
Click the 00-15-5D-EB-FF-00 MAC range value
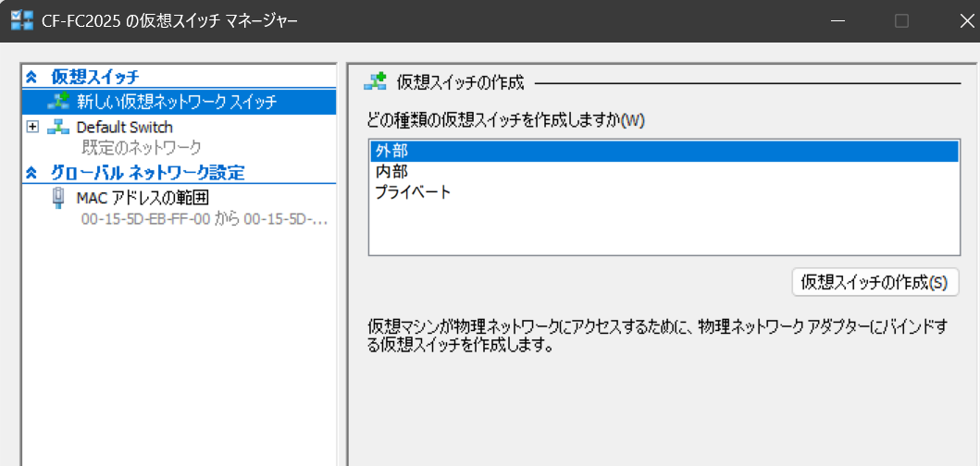(x=204, y=219)
